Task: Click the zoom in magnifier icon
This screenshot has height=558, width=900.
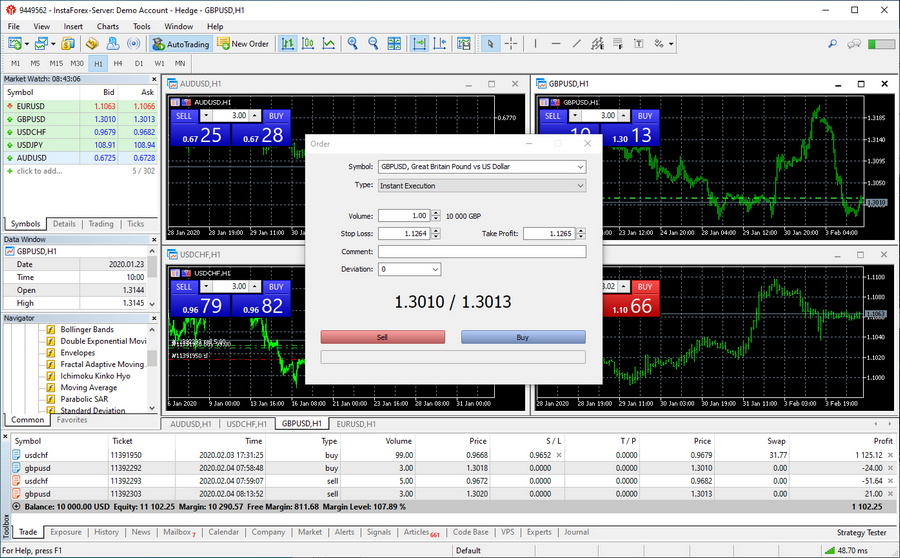Action: pyautogui.click(x=353, y=44)
